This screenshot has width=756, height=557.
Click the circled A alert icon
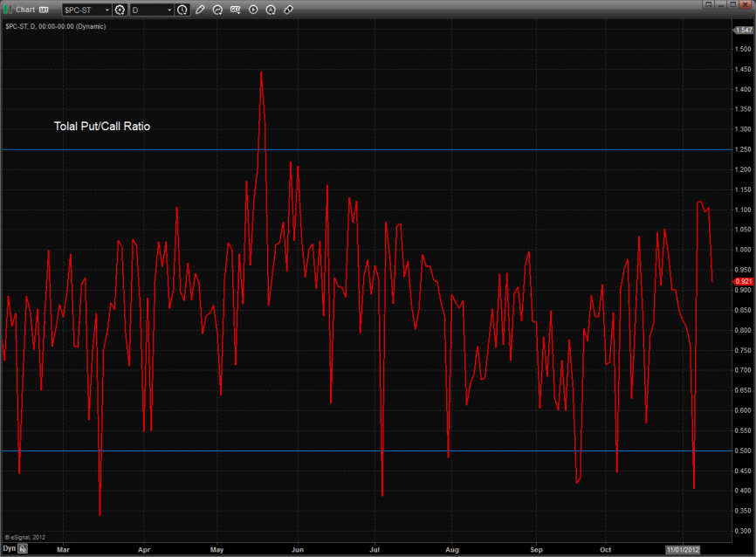pos(271,10)
